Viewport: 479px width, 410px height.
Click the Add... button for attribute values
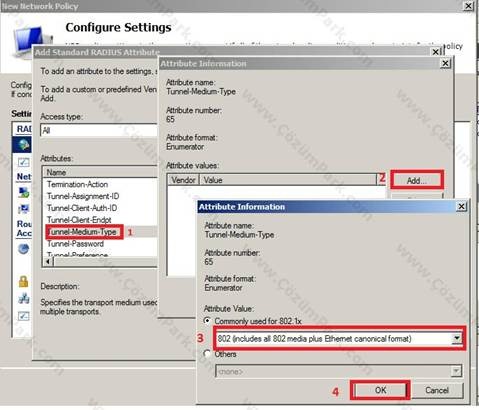tap(417, 180)
